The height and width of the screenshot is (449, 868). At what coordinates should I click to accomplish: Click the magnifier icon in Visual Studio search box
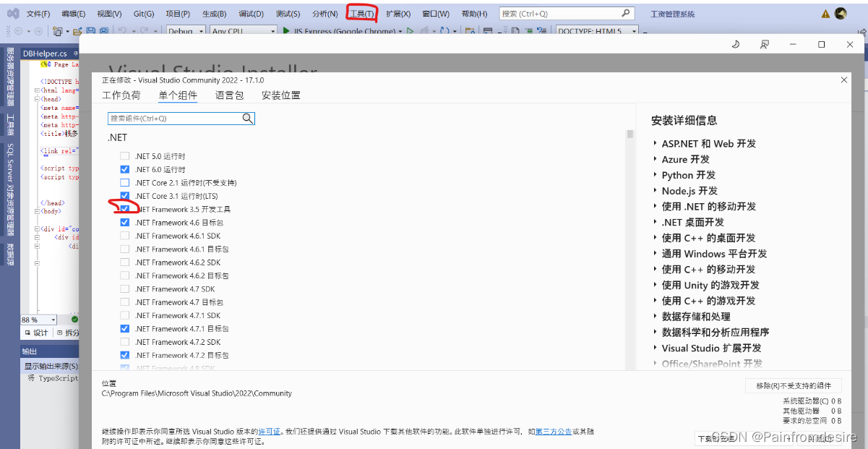point(625,13)
